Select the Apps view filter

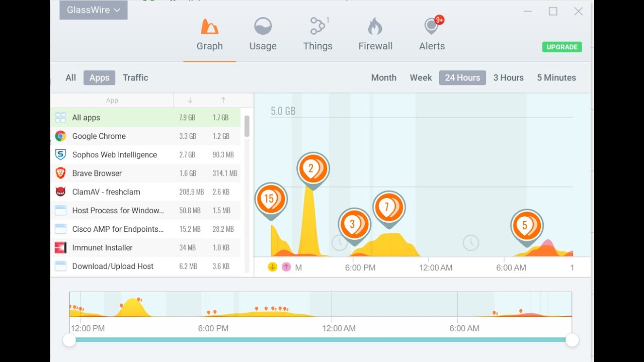click(99, 77)
